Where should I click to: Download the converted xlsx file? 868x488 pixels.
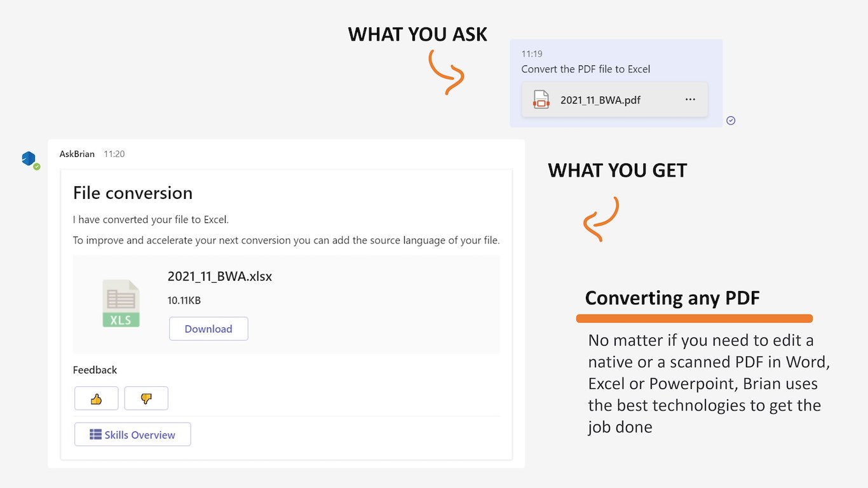pos(208,329)
